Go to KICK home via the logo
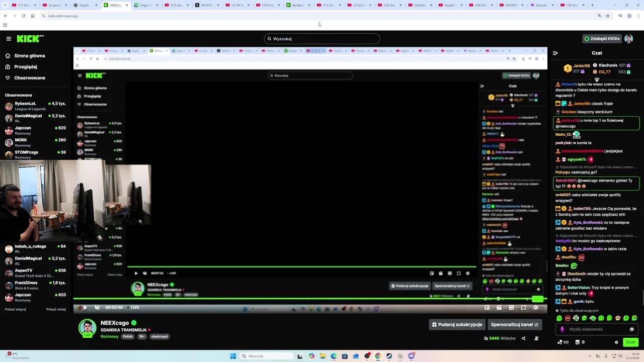 30,39
